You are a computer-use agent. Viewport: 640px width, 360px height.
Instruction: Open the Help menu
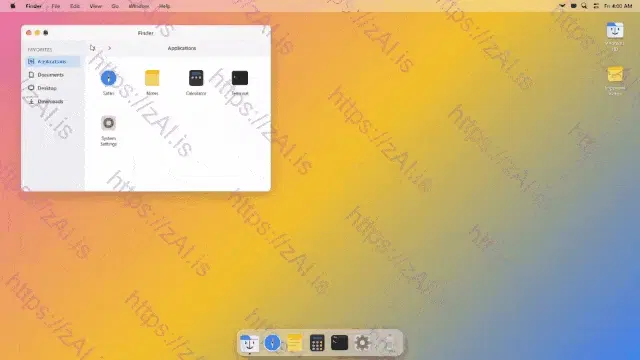tap(164, 6)
